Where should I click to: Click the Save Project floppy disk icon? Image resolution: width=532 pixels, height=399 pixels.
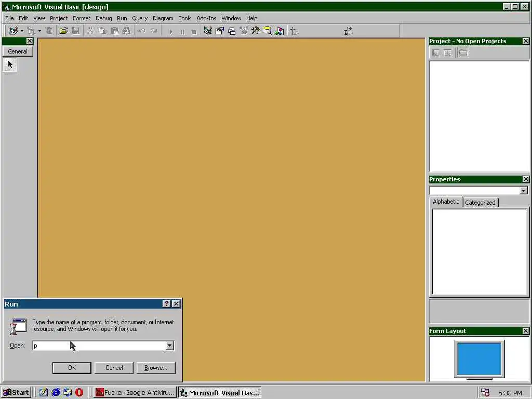76,31
